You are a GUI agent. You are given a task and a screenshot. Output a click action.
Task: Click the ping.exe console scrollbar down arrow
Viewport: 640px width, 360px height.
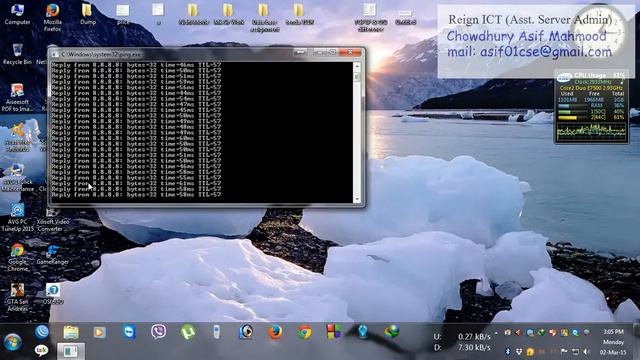click(357, 199)
